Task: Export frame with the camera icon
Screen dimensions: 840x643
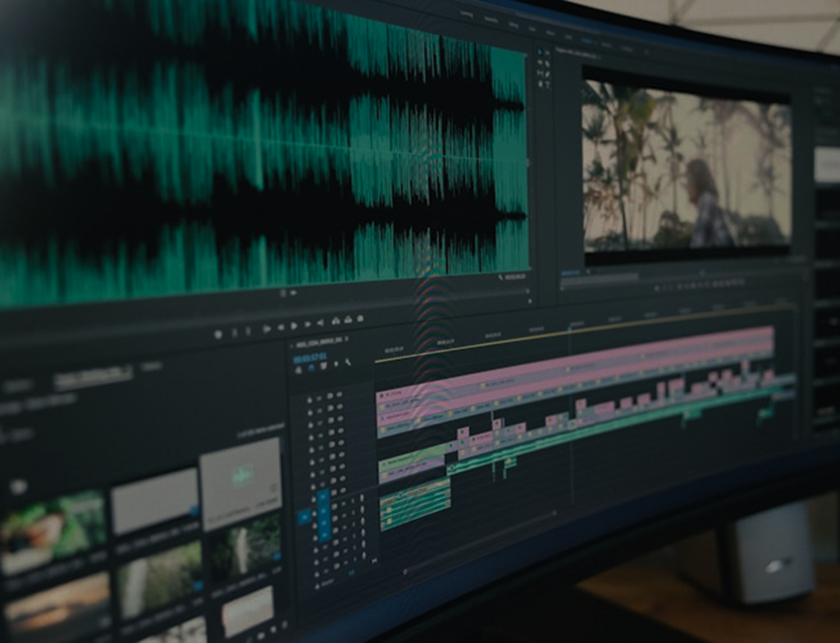Action: pos(361,319)
